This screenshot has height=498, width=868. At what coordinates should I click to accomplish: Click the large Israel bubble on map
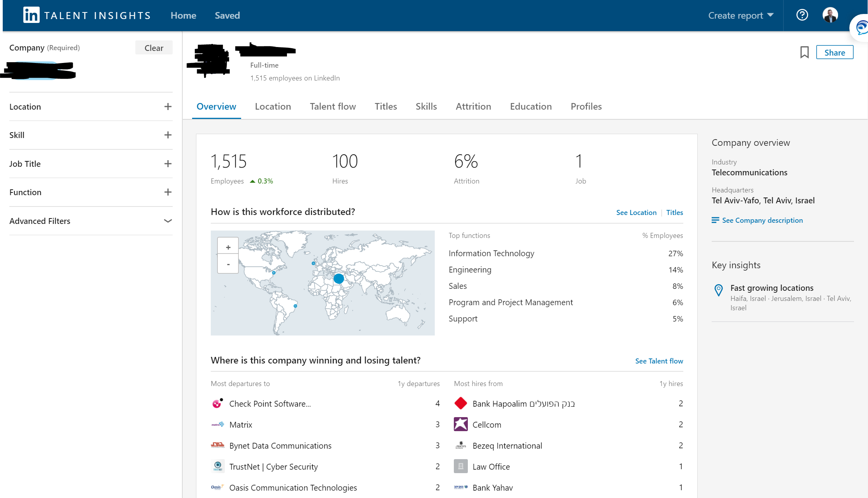click(x=339, y=278)
